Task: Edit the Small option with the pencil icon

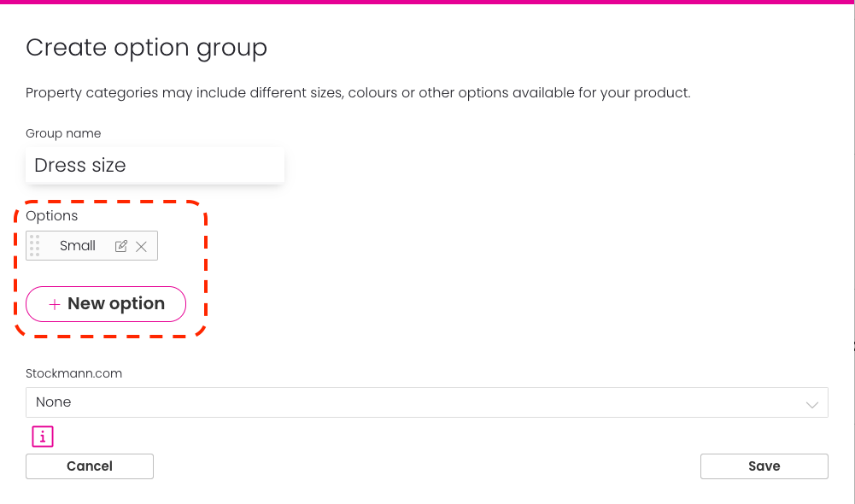Action: coord(121,246)
